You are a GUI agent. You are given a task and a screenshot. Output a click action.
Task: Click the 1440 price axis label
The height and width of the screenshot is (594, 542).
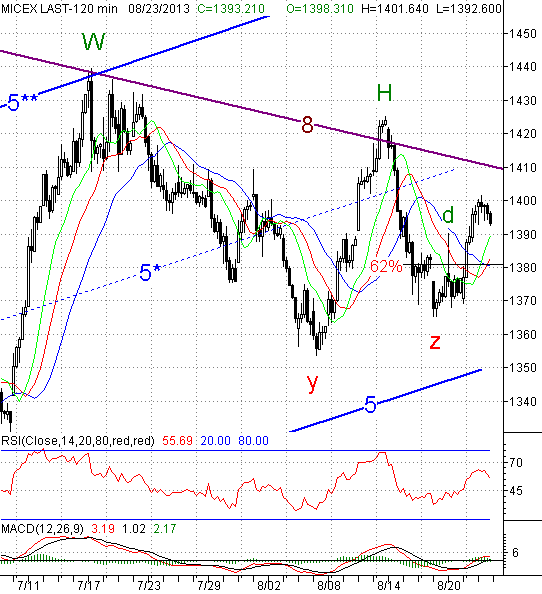(523, 67)
